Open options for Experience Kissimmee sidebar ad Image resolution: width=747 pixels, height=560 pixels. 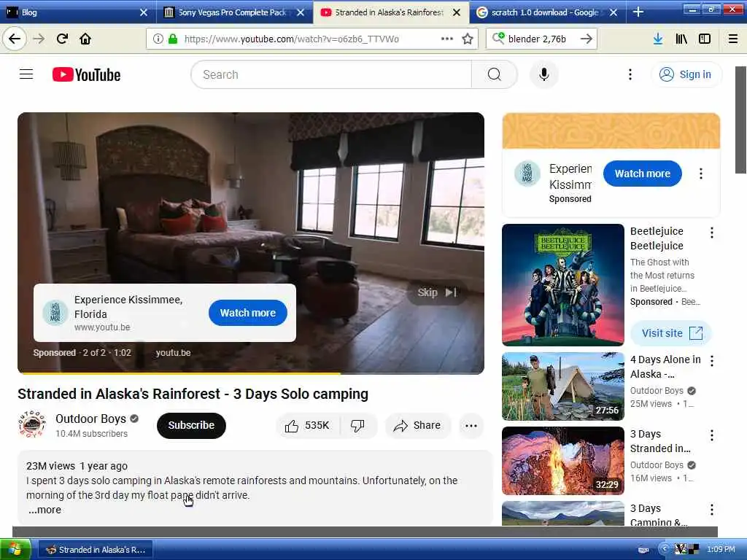pyautogui.click(x=700, y=174)
